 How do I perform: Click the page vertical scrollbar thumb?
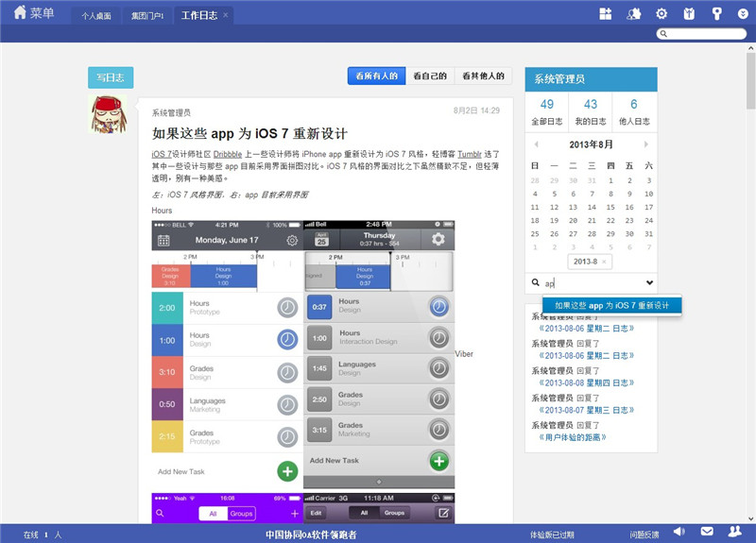tap(751, 80)
